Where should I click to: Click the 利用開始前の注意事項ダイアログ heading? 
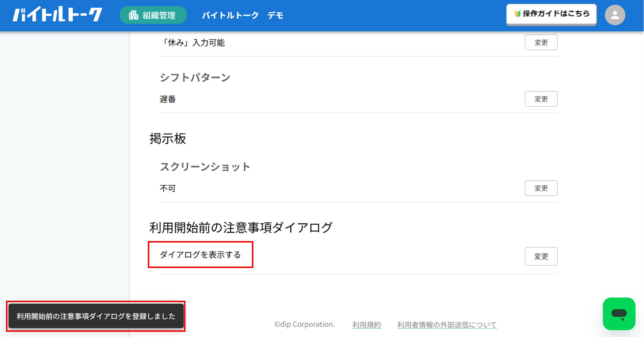241,228
